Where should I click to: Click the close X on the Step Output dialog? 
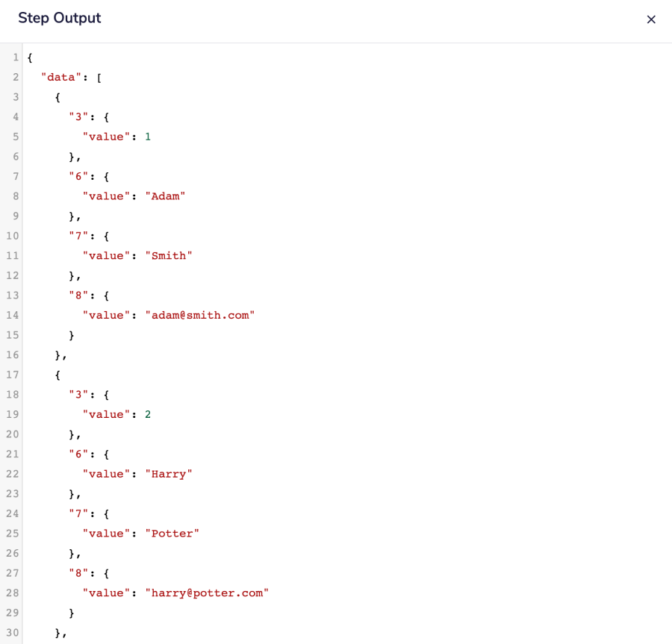[651, 19]
